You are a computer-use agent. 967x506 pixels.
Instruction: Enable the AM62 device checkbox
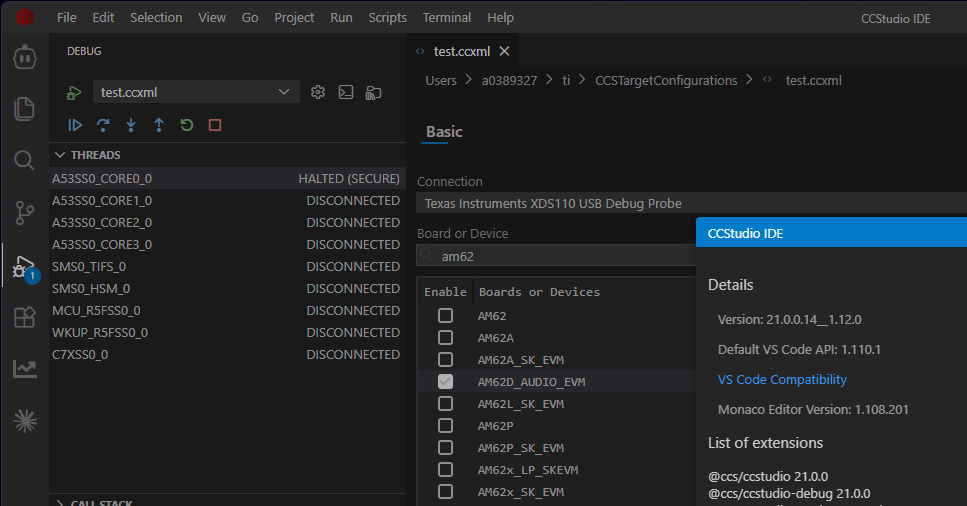click(x=445, y=315)
